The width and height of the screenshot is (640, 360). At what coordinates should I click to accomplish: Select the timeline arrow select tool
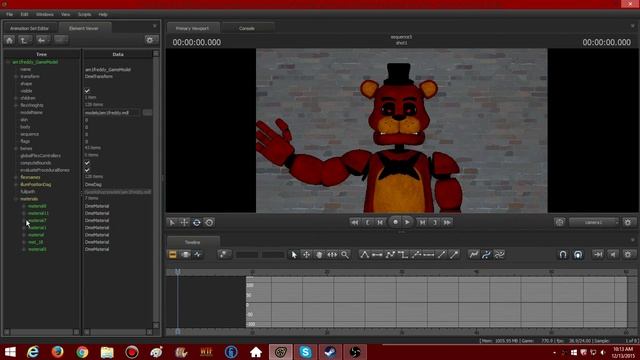click(x=294, y=255)
